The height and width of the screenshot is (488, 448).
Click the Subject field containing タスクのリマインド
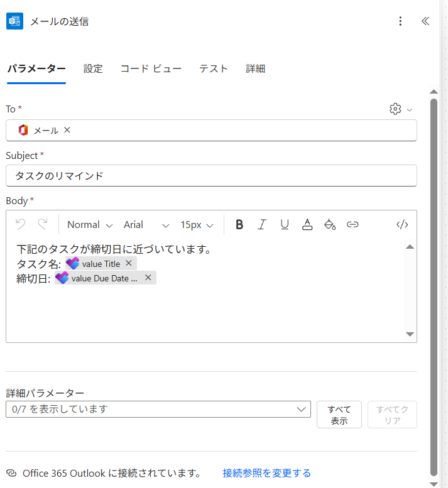[x=211, y=176]
